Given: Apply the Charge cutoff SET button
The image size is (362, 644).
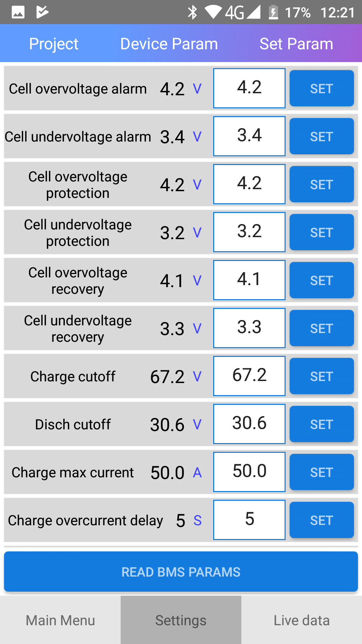Looking at the screenshot, I should coord(321,376).
